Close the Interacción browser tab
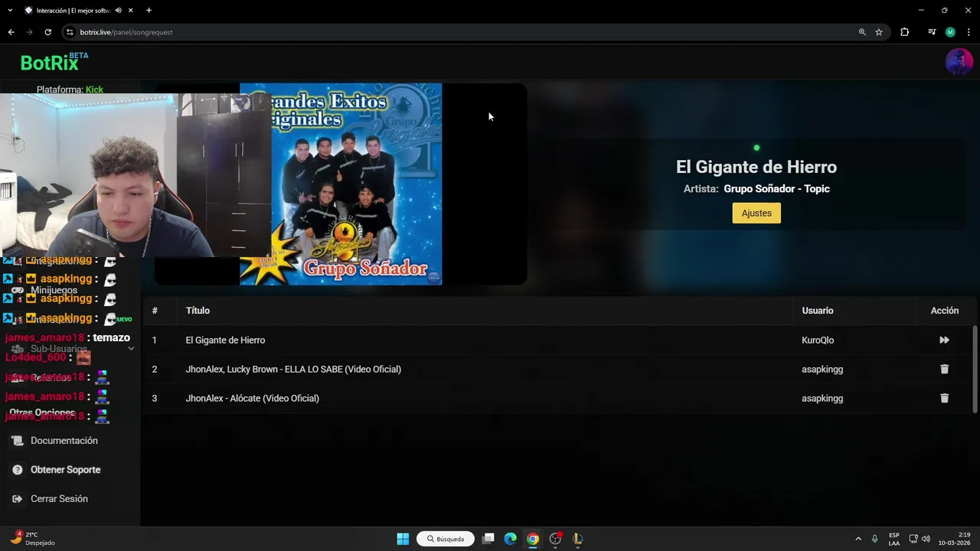Screen dimensions: 980x551 [131, 11]
